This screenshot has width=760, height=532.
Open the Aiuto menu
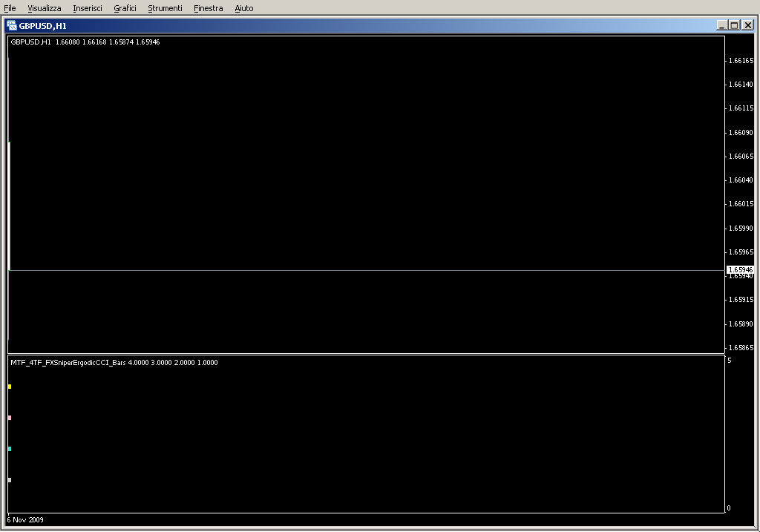[x=243, y=8]
